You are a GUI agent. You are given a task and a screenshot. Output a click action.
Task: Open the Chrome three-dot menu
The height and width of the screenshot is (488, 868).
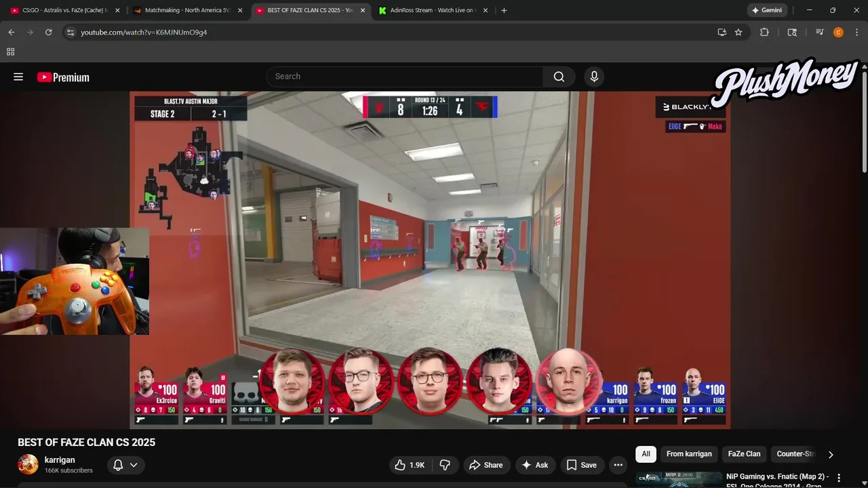tap(857, 32)
